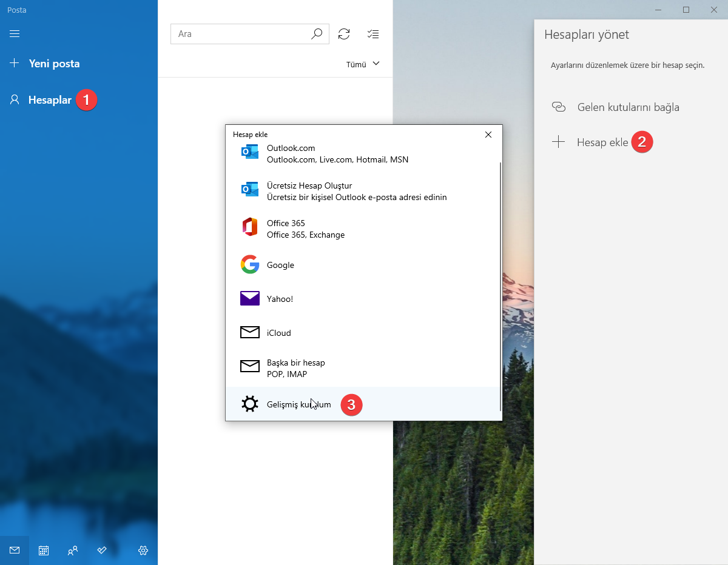Close the Hesap ekle dialog
The image size is (728, 565).
pos(488,135)
